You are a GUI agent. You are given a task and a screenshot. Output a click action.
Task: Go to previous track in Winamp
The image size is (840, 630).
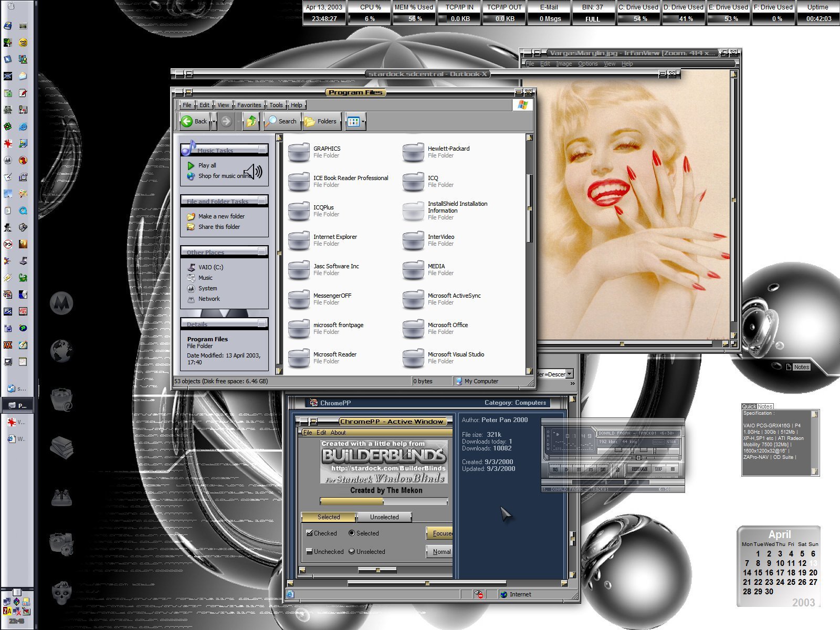pyautogui.click(x=555, y=469)
